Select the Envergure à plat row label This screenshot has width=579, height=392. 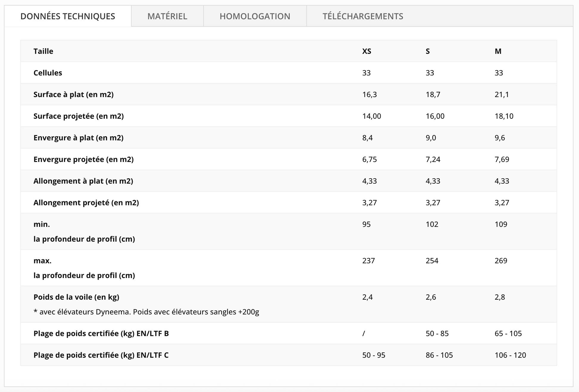78,138
